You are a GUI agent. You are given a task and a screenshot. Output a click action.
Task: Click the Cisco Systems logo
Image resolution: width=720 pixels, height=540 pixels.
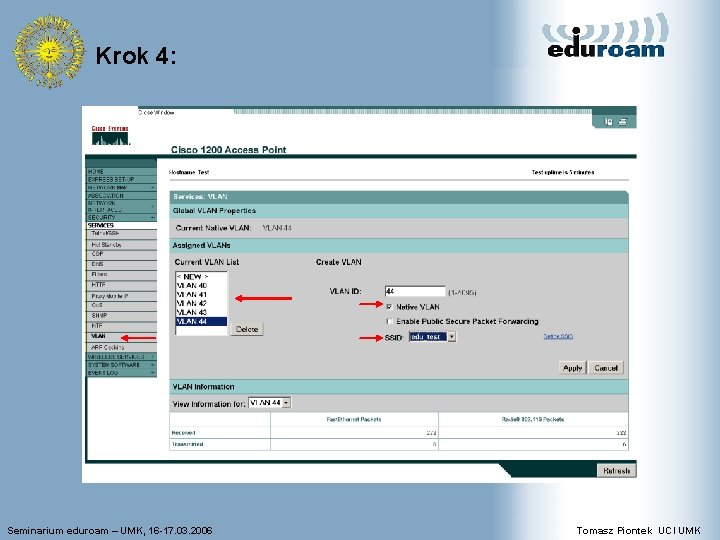[x=110, y=135]
